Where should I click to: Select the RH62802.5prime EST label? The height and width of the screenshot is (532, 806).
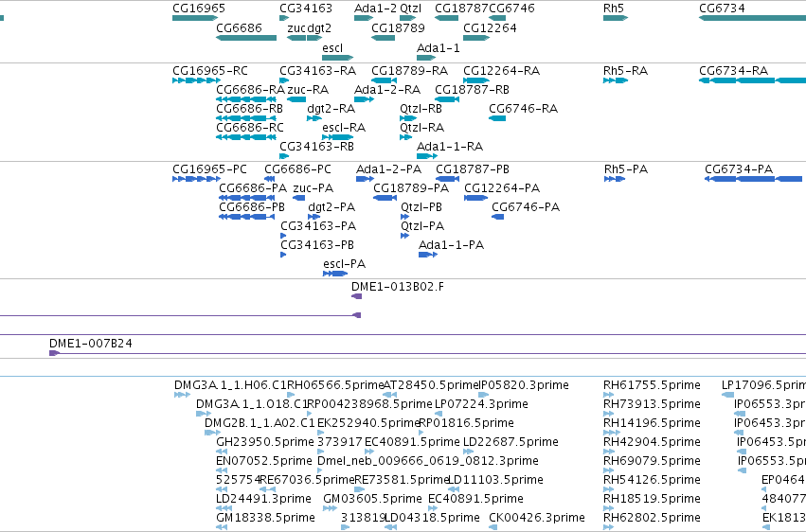pos(652,518)
